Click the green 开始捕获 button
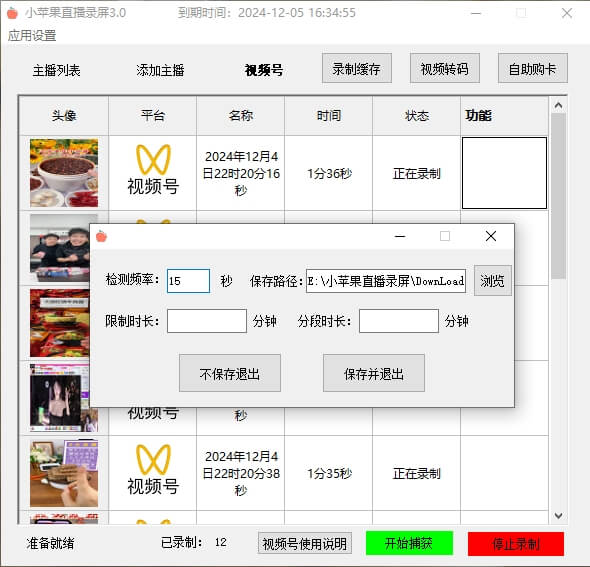This screenshot has width=590, height=567. tap(409, 543)
